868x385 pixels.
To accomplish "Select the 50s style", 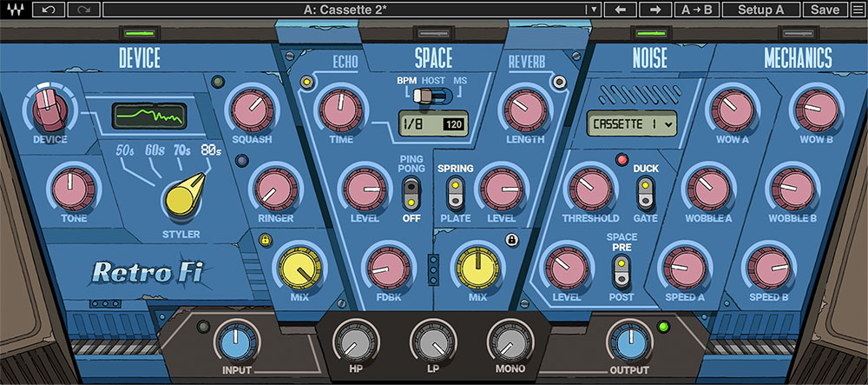I will pos(126,150).
